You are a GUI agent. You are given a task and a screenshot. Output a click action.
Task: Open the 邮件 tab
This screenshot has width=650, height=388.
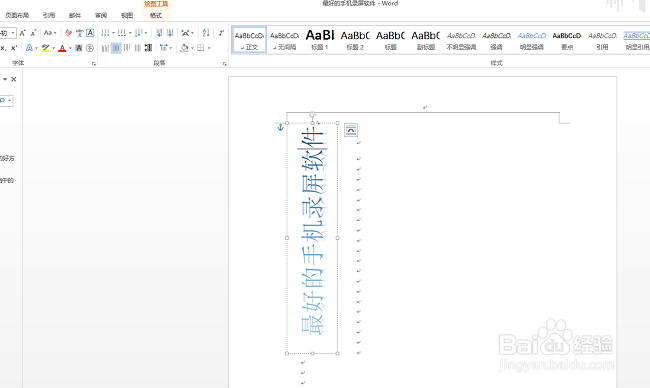pyautogui.click(x=75, y=15)
